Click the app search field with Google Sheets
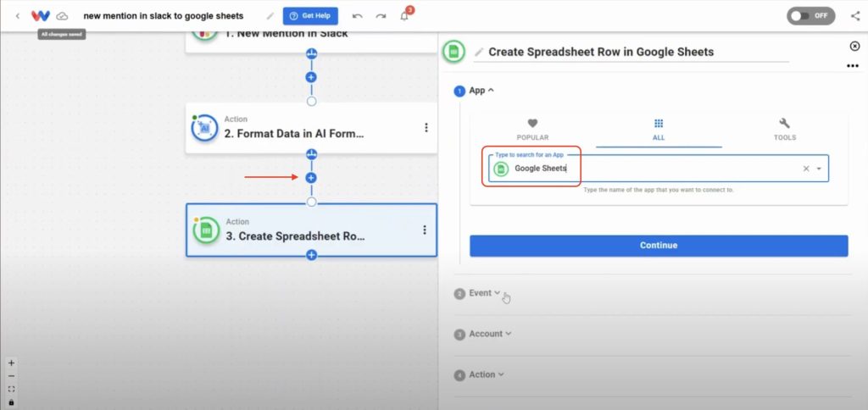The height and width of the screenshot is (410, 868). click(x=659, y=169)
